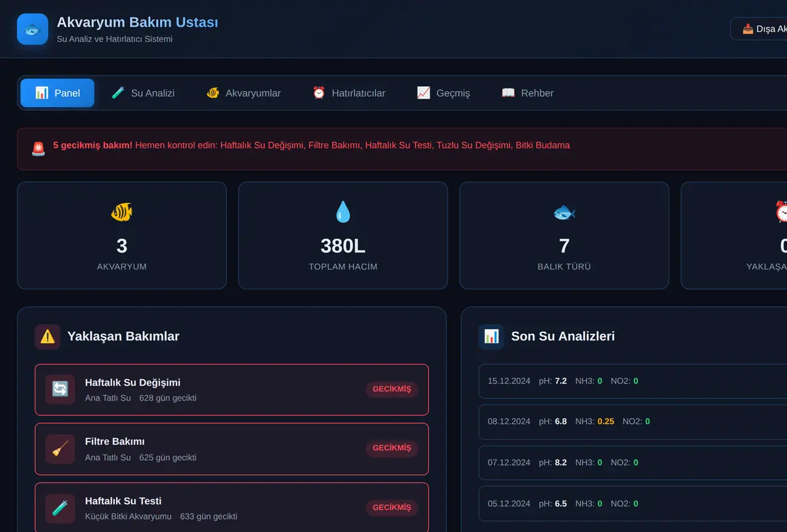The width and height of the screenshot is (787, 532).
Task: Click the 7 BALIK TÜRÜ stat card
Action: 564,235
